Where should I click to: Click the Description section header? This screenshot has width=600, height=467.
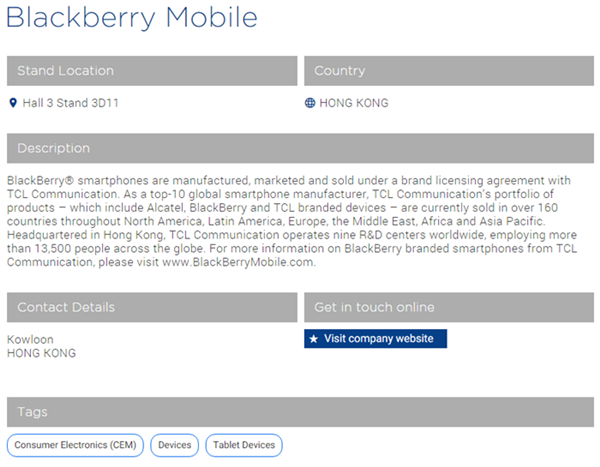300,149
